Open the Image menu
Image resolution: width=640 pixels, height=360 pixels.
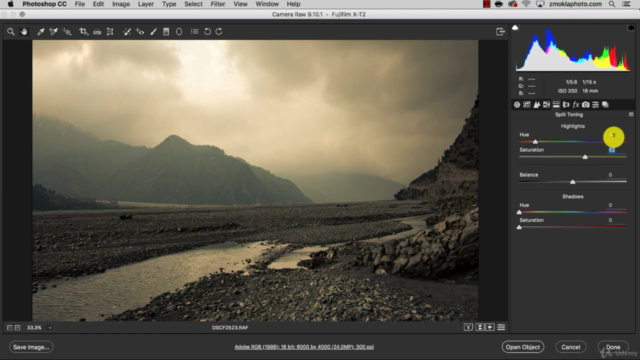(x=121, y=4)
